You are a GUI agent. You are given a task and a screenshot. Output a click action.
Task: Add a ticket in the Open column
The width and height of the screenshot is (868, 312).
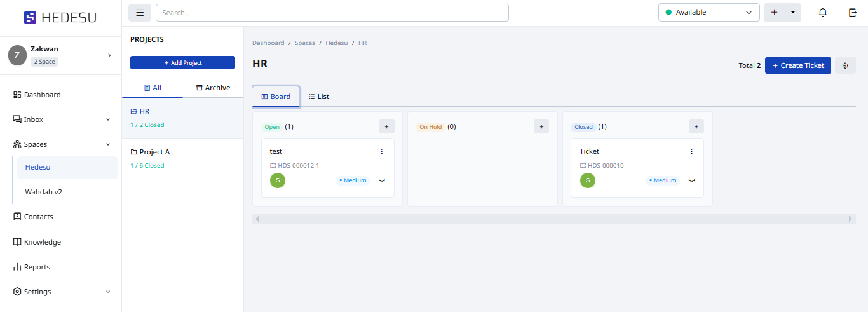click(x=386, y=126)
